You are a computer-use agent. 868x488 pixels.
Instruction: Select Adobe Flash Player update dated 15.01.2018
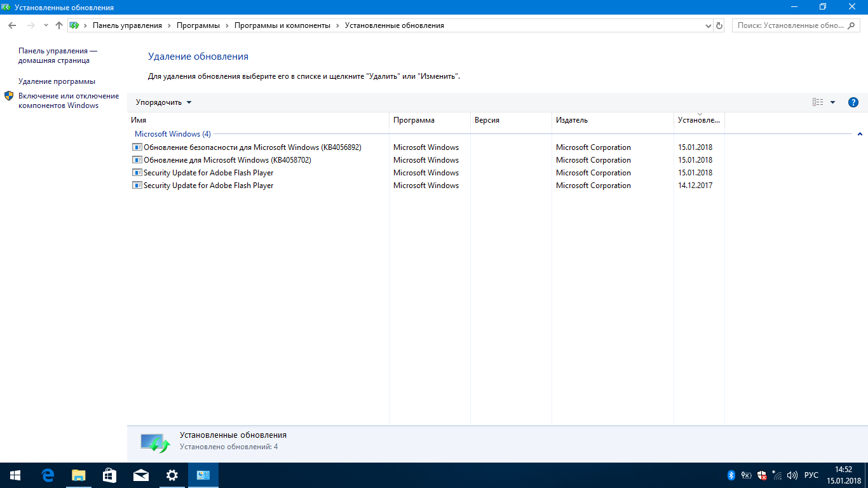point(426,173)
